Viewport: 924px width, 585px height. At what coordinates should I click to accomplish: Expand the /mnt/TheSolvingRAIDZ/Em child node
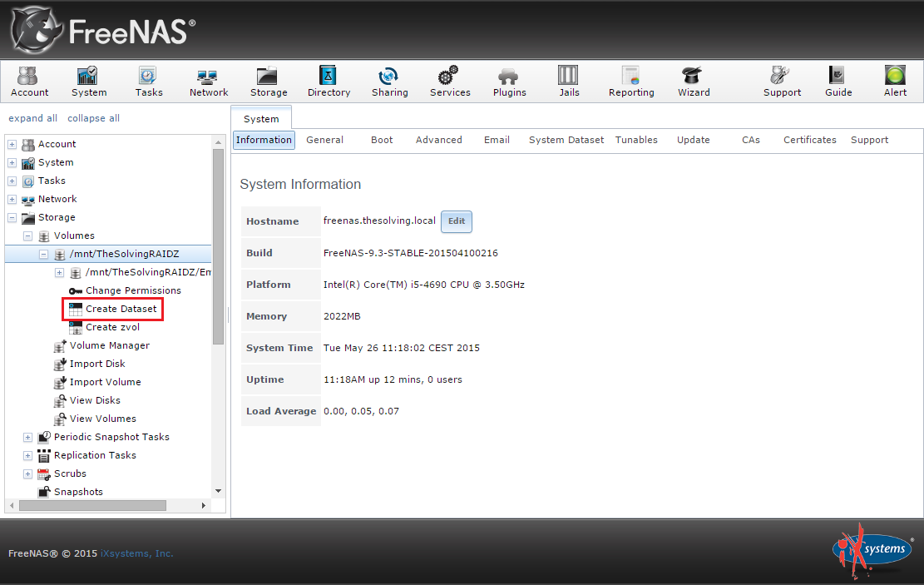point(59,272)
